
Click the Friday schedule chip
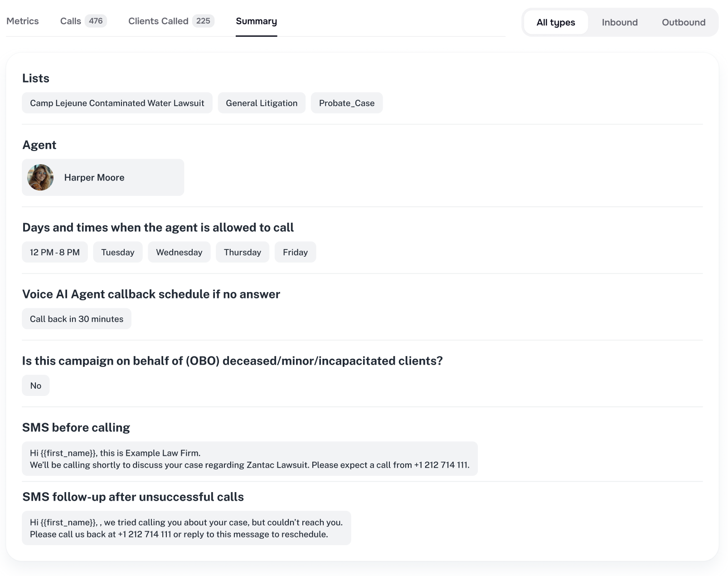295,252
